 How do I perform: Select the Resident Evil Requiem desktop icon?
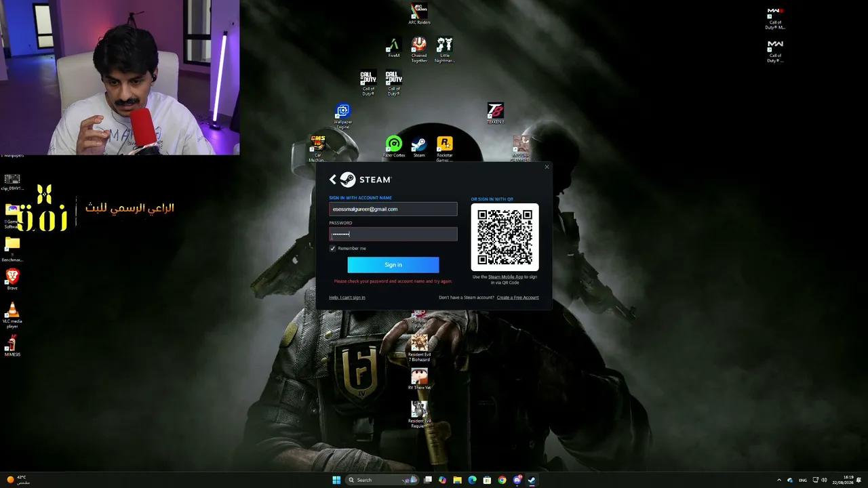pos(419,414)
